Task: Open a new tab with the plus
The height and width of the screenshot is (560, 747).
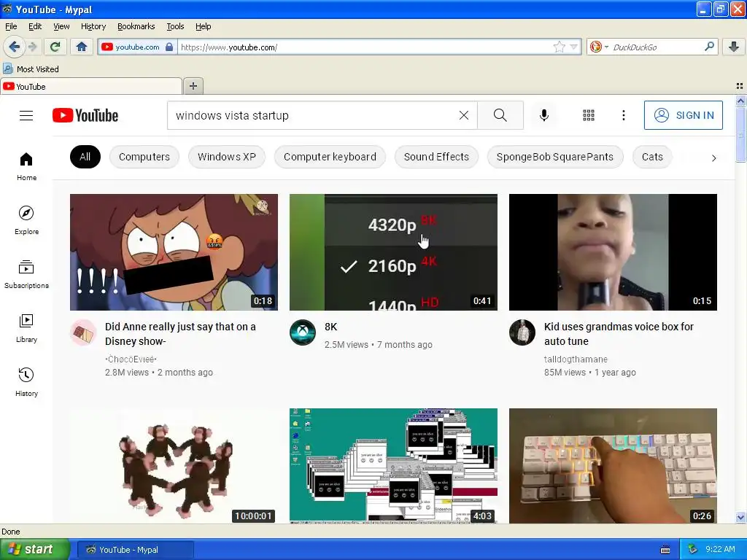Action: point(193,86)
